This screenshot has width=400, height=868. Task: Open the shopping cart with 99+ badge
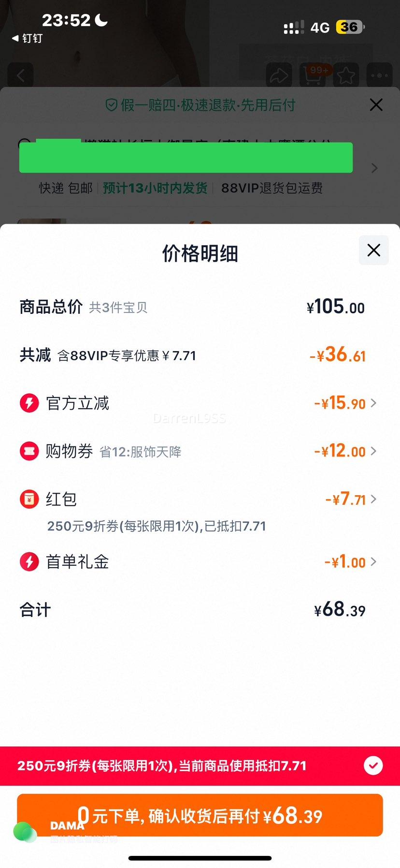tap(313, 75)
